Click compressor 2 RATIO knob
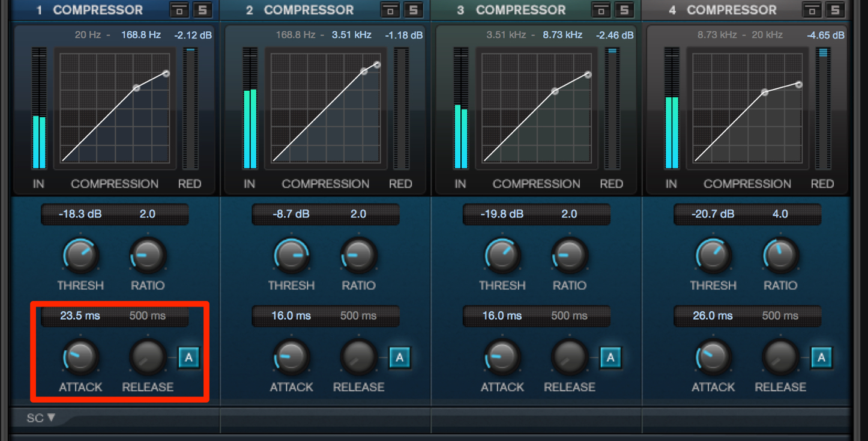Viewport: 868px width, 441px height. [x=359, y=255]
